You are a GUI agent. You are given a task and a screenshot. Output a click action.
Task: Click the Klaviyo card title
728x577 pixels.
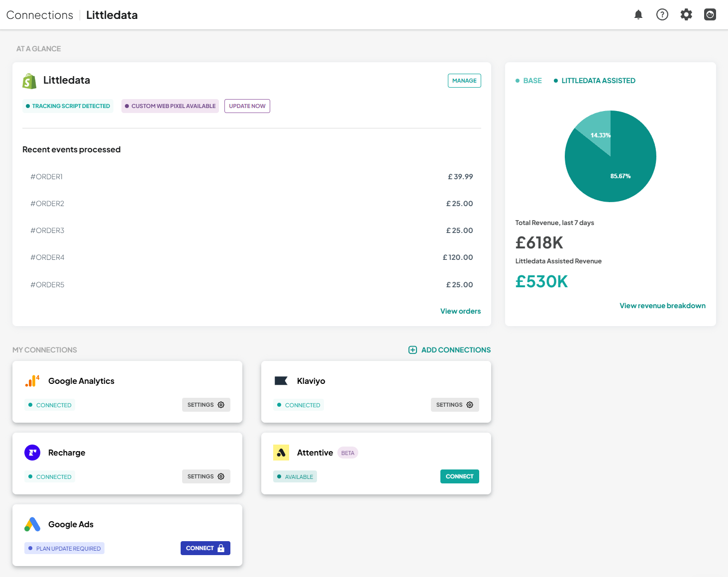click(x=311, y=381)
